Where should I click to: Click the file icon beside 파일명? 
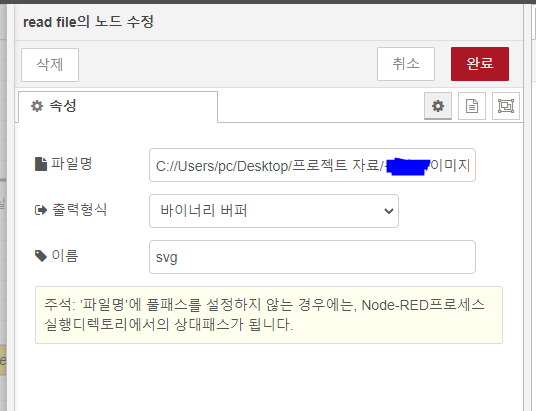(x=41, y=164)
